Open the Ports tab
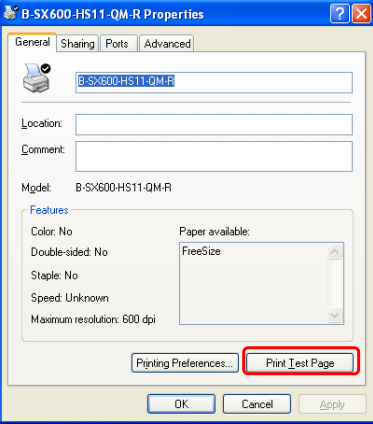Viewport: 373px width, 424px height. [117, 44]
